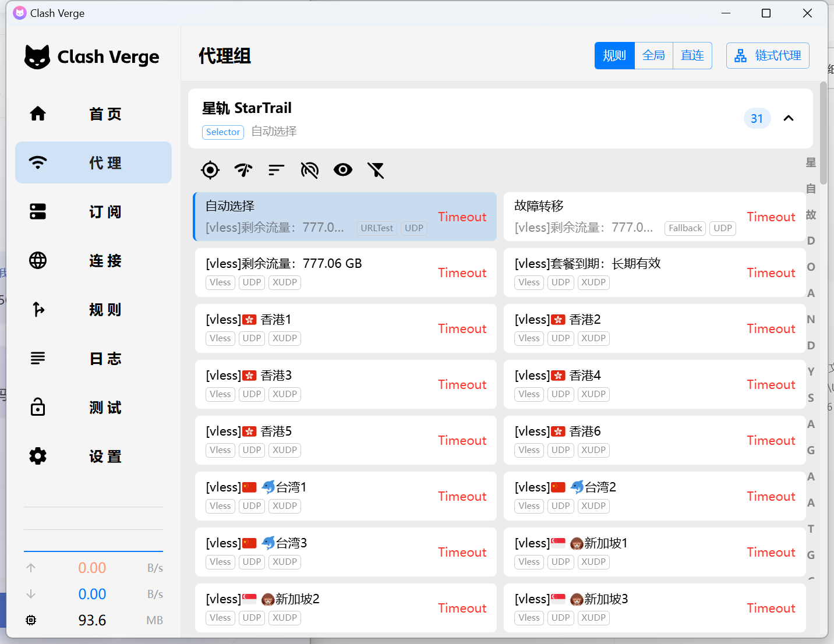Switch to 全局 global mode
The width and height of the screenshot is (834, 644).
tap(653, 56)
